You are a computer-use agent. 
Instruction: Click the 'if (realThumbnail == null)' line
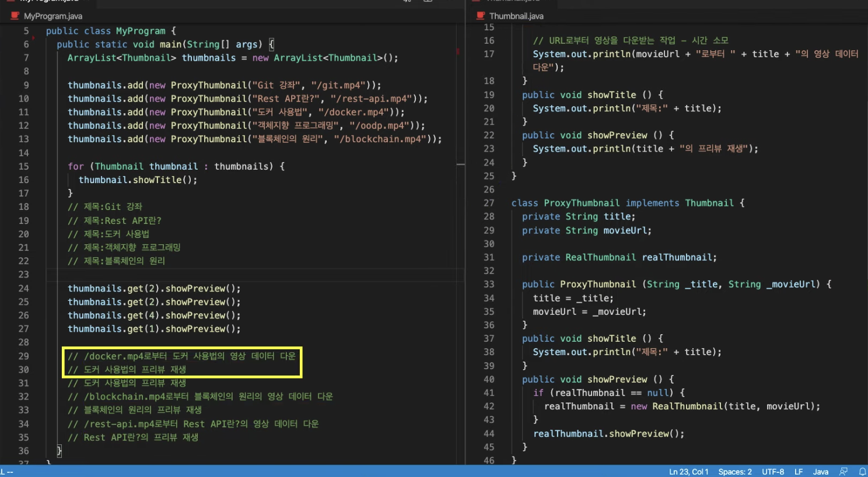coord(609,392)
